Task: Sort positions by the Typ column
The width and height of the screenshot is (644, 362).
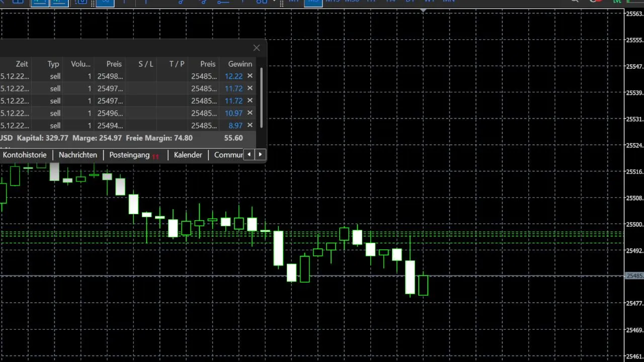Action: pyautogui.click(x=53, y=64)
